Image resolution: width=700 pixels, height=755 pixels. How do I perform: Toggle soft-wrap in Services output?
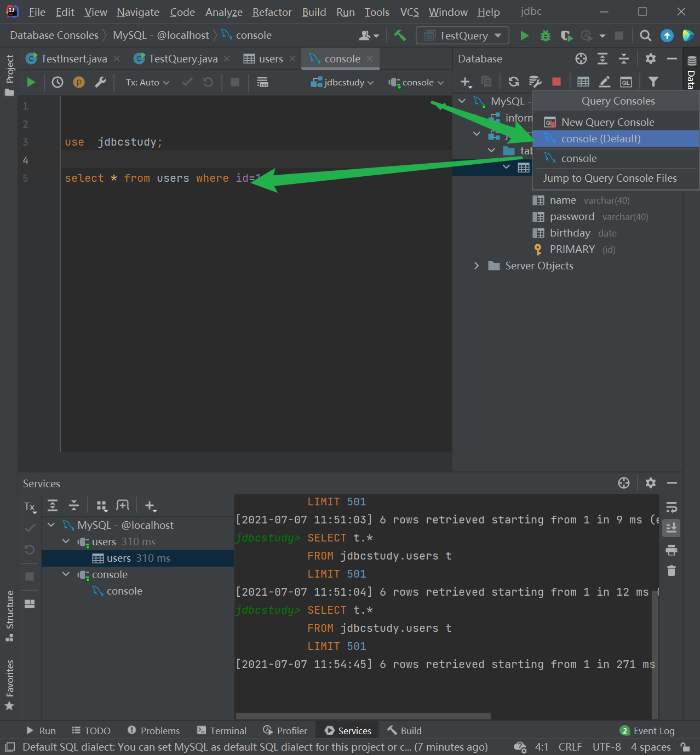pos(672,507)
